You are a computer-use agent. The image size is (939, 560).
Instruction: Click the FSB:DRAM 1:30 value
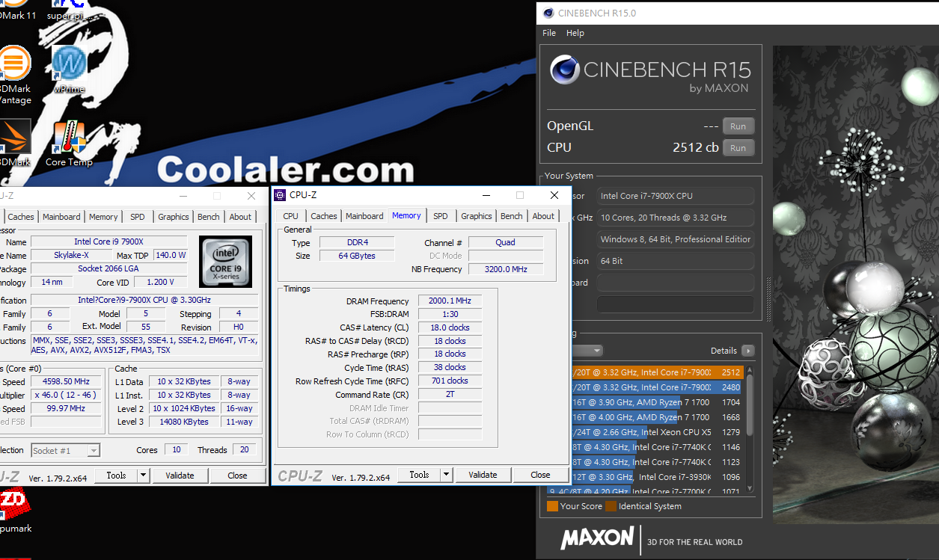click(x=450, y=315)
